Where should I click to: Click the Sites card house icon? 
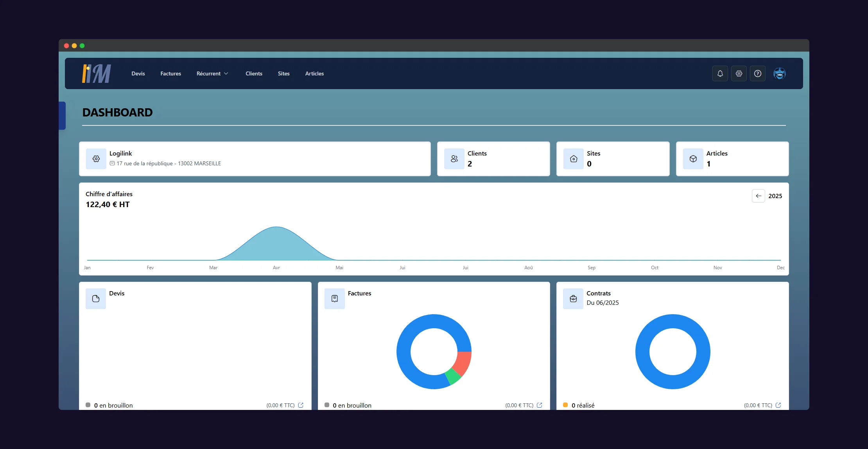(573, 159)
